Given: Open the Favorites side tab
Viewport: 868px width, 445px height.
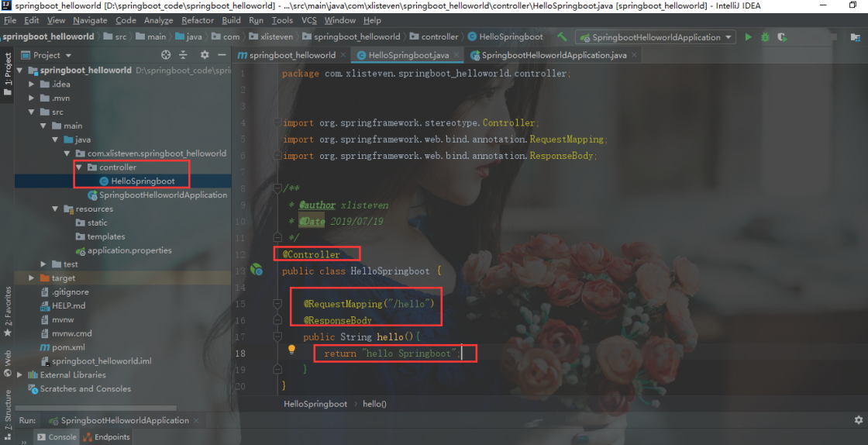Looking at the screenshot, I should point(8,311).
